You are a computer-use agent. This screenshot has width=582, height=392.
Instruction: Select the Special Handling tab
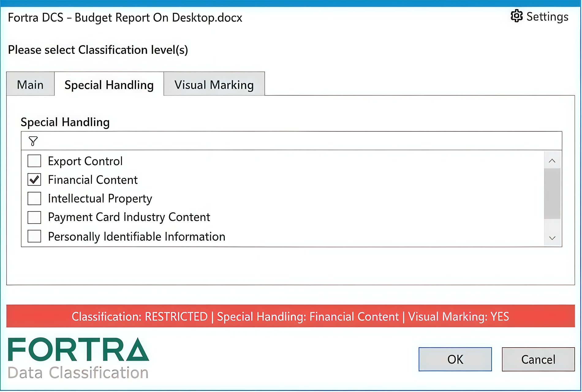109,84
